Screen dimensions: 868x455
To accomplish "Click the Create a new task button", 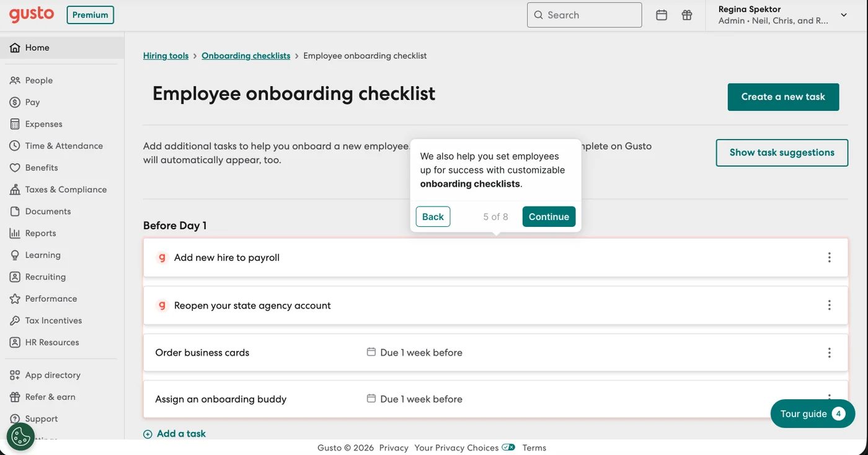I will (783, 97).
